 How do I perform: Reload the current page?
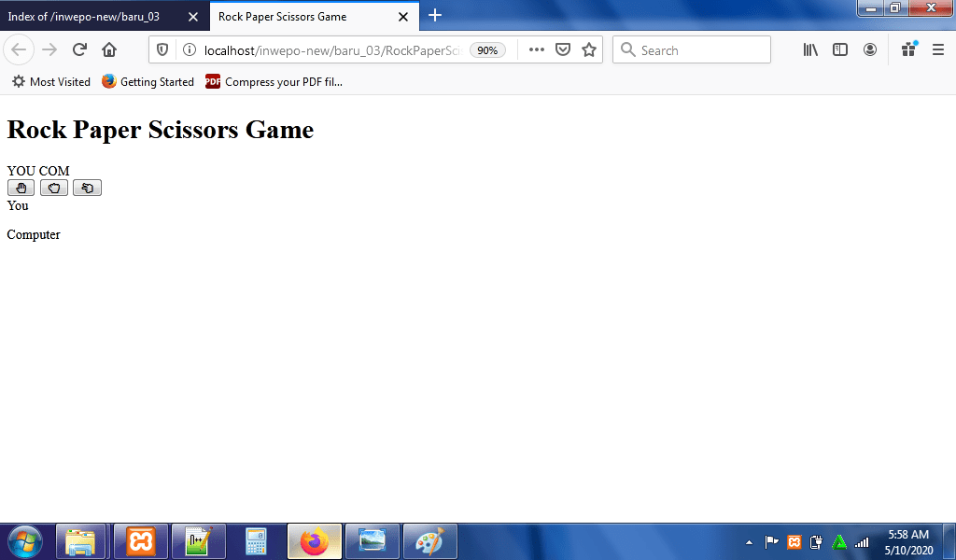79,50
